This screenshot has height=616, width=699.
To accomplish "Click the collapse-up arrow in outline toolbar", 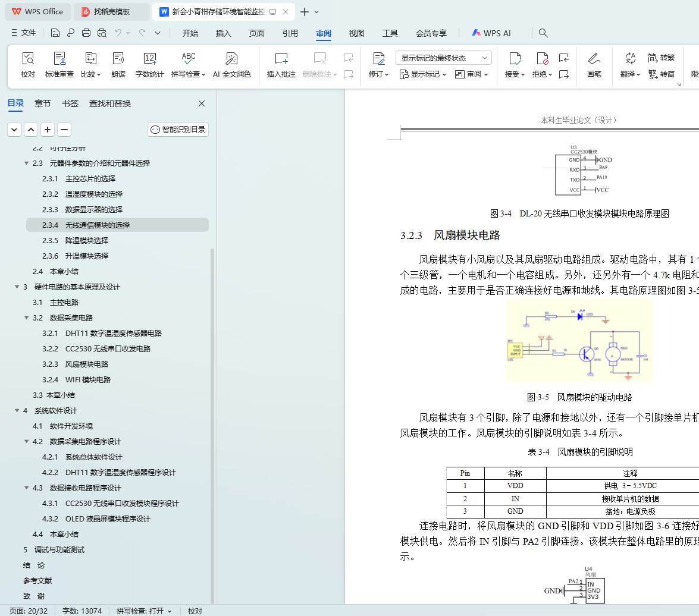I will coord(31,130).
